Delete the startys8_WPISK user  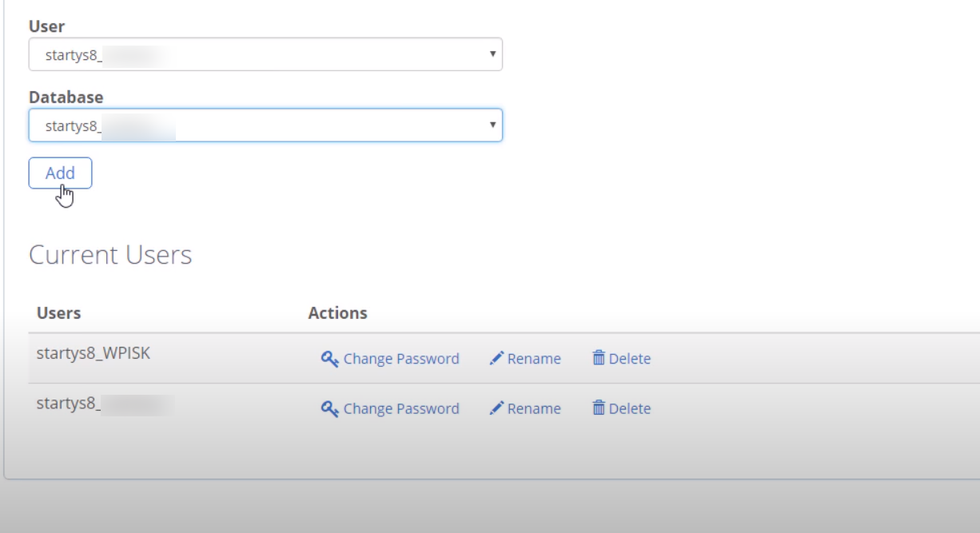click(621, 359)
